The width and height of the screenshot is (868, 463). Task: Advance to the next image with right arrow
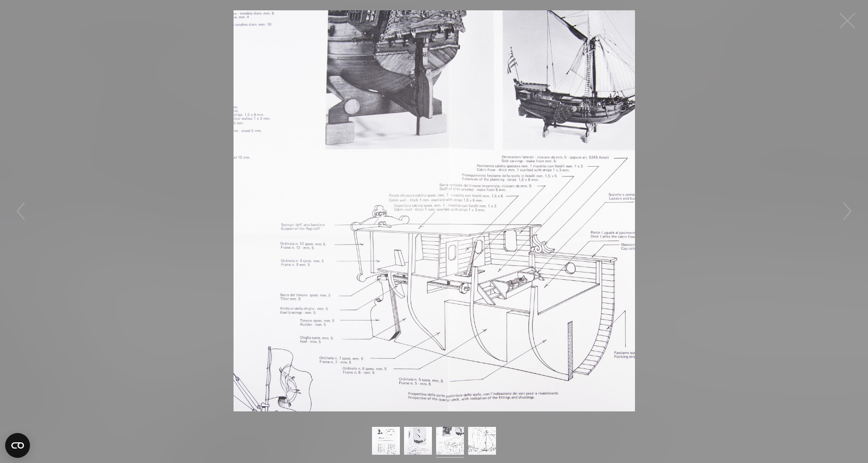pyautogui.click(x=847, y=211)
